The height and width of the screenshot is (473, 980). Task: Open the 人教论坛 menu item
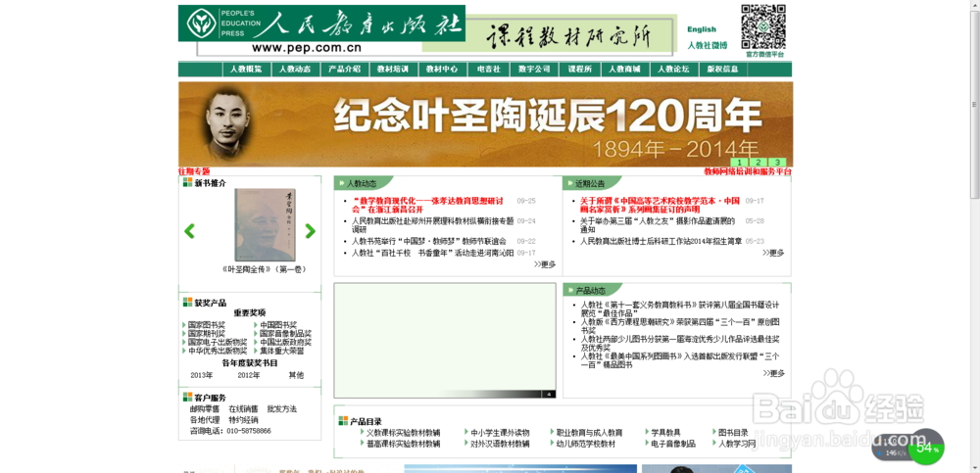(x=673, y=70)
